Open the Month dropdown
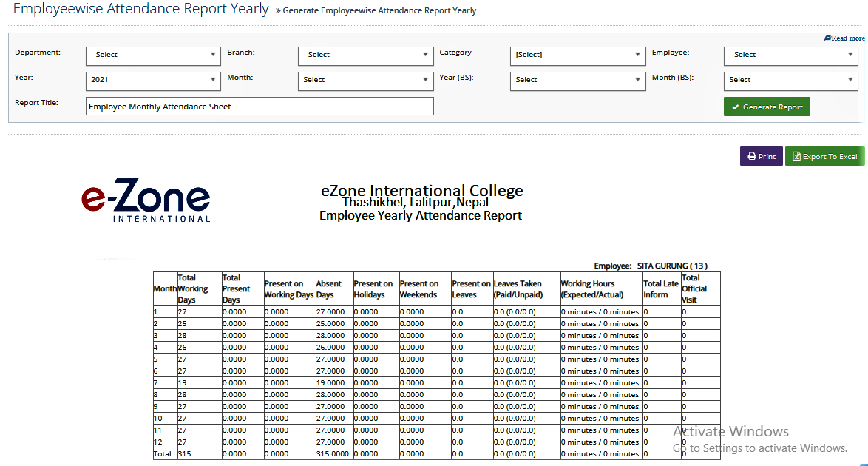868x466 pixels. coord(365,80)
